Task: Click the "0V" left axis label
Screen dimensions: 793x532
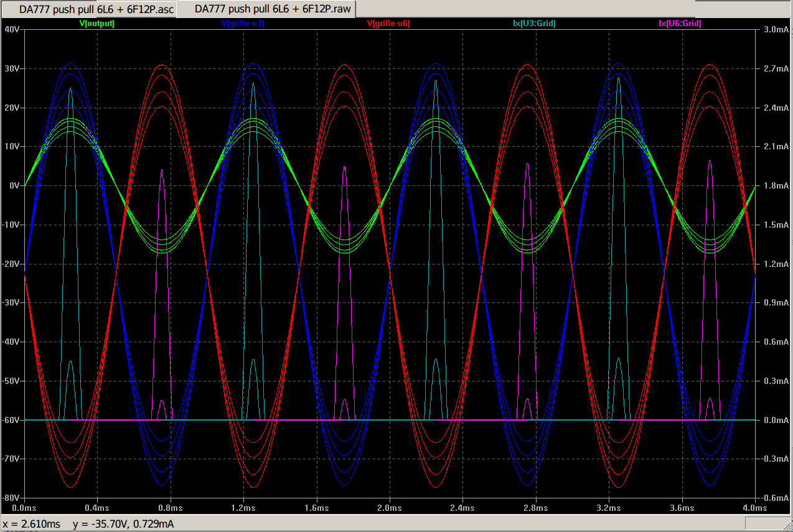Action: [15, 185]
